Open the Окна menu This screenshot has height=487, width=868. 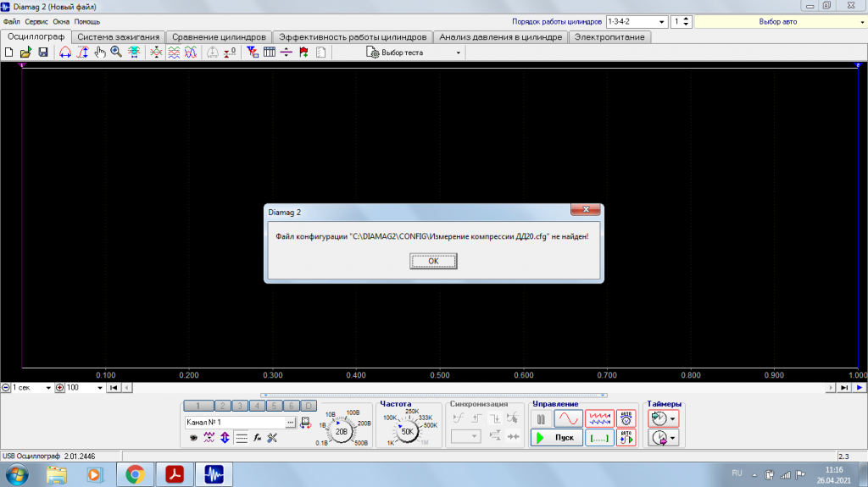click(61, 21)
